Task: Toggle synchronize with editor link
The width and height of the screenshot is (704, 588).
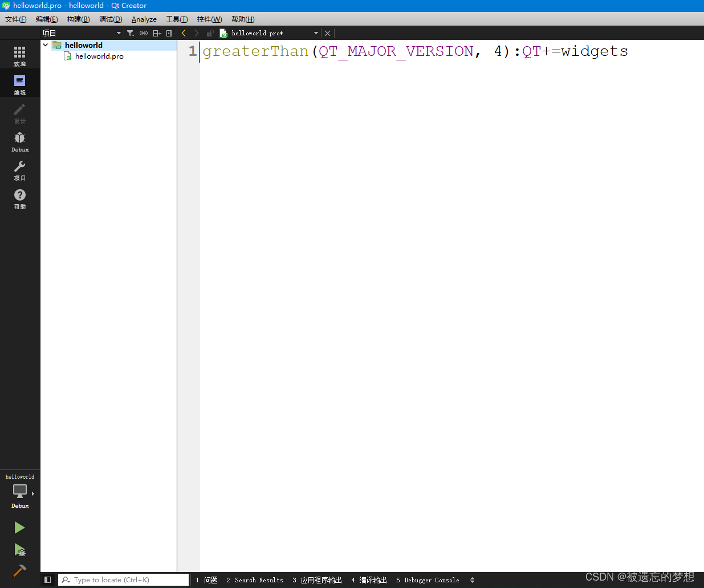Action: (144, 33)
